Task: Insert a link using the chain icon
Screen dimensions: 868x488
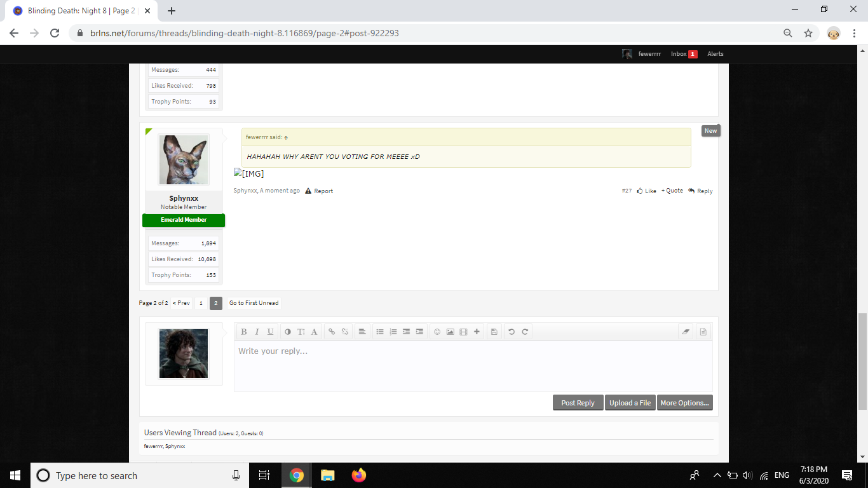Action: click(x=332, y=332)
